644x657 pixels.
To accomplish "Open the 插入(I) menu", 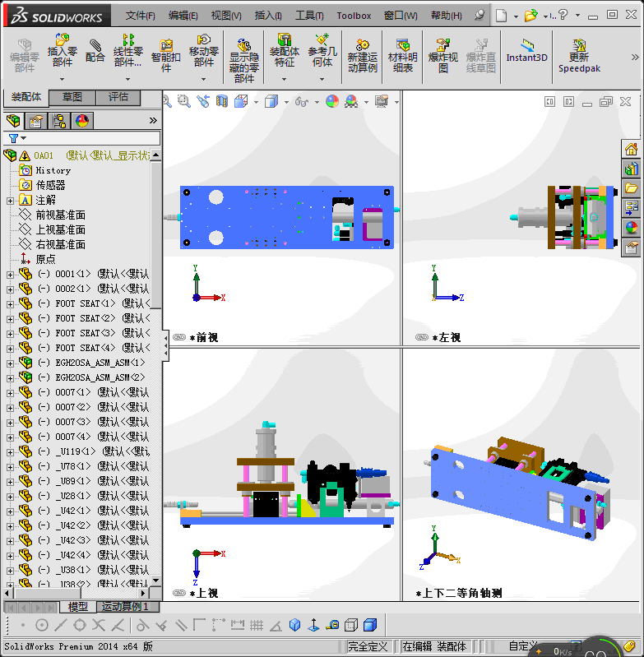I will point(268,16).
